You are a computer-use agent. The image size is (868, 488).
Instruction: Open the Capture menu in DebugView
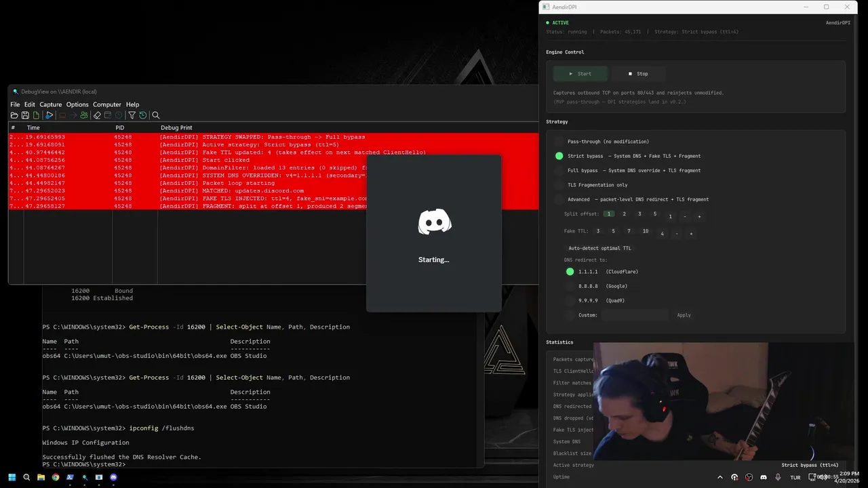point(50,104)
